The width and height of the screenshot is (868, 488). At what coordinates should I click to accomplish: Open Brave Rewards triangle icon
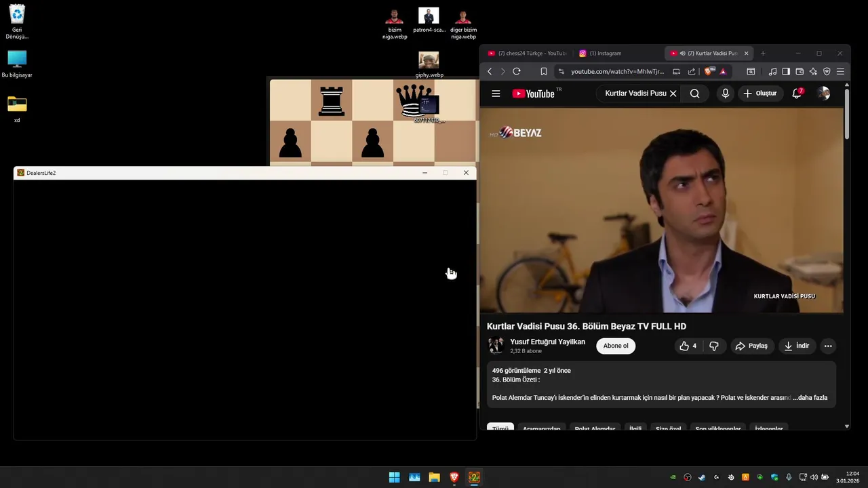(x=723, y=71)
